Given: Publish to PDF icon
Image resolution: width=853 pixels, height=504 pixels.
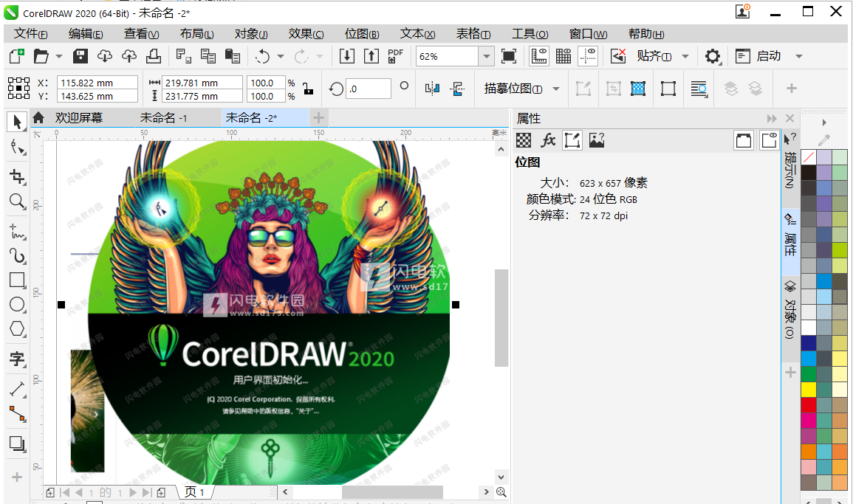Looking at the screenshot, I should [396, 56].
